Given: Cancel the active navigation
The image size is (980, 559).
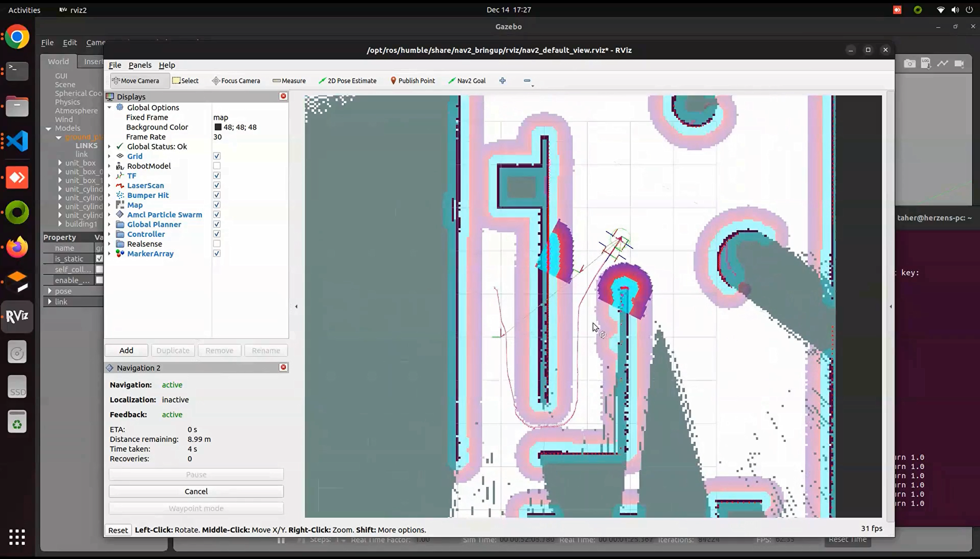Looking at the screenshot, I should coord(196,491).
